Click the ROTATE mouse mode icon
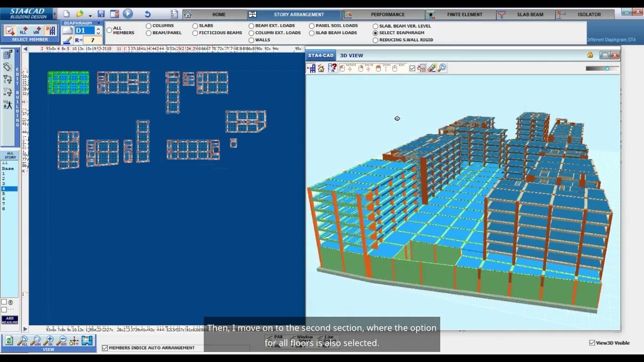The width and height of the screenshot is (644, 362). (x=343, y=68)
